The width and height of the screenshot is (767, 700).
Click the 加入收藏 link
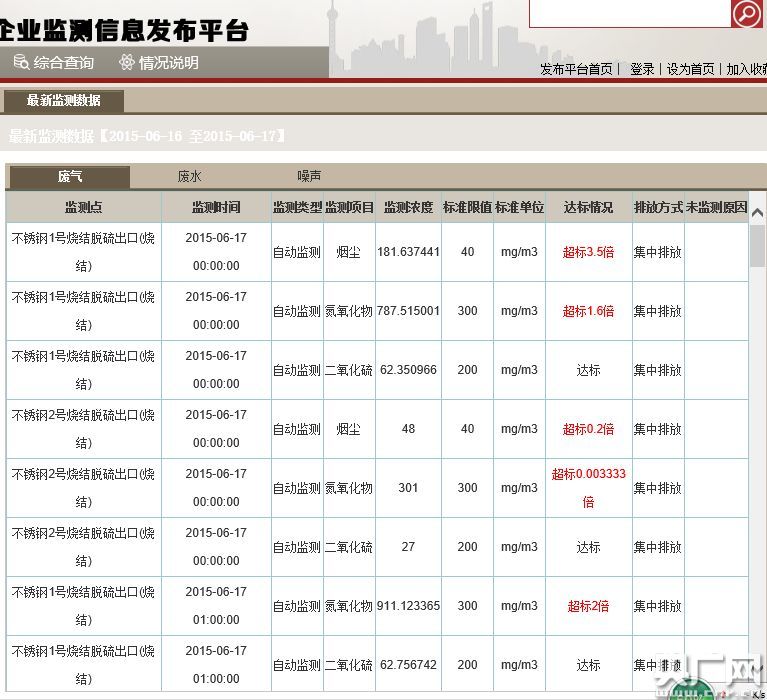coord(746,69)
